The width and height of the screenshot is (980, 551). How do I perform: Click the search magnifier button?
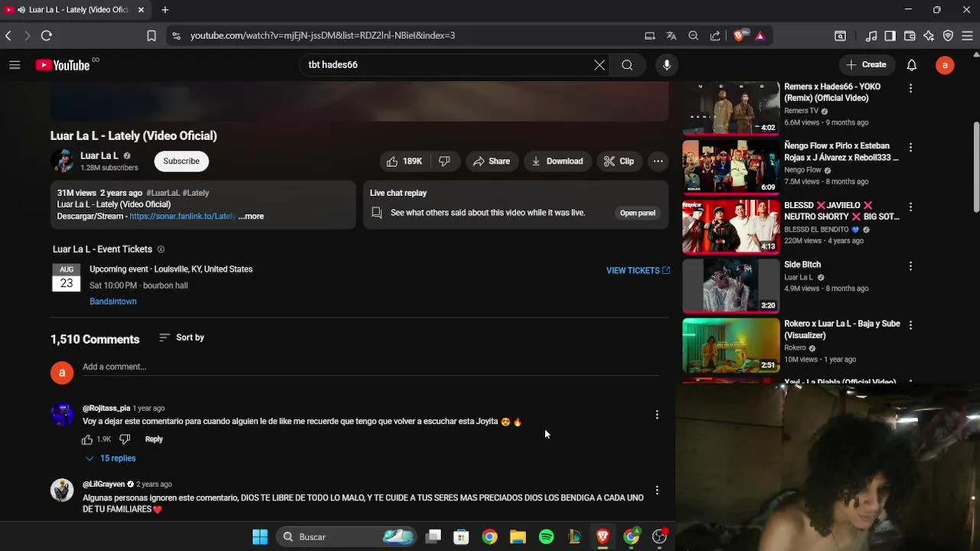(x=627, y=65)
